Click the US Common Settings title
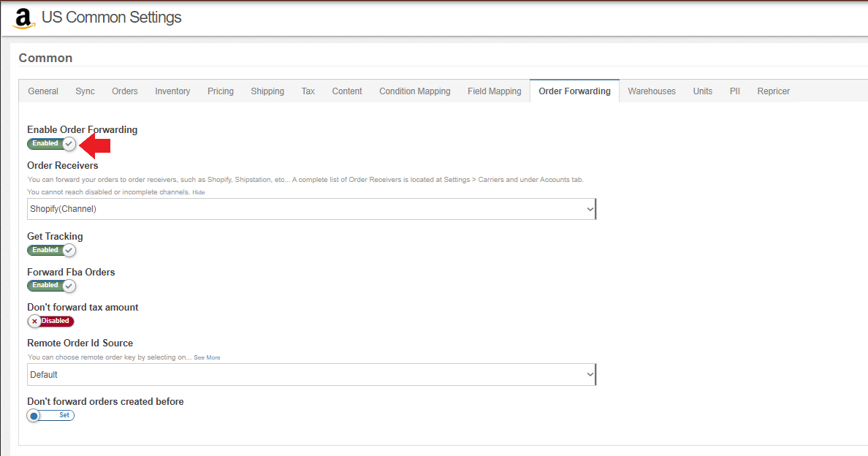The image size is (868, 456). click(111, 18)
